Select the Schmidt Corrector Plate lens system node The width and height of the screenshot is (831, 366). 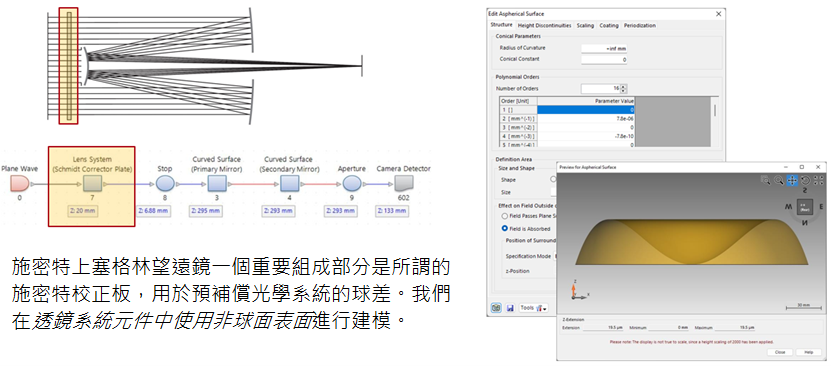click(92, 184)
